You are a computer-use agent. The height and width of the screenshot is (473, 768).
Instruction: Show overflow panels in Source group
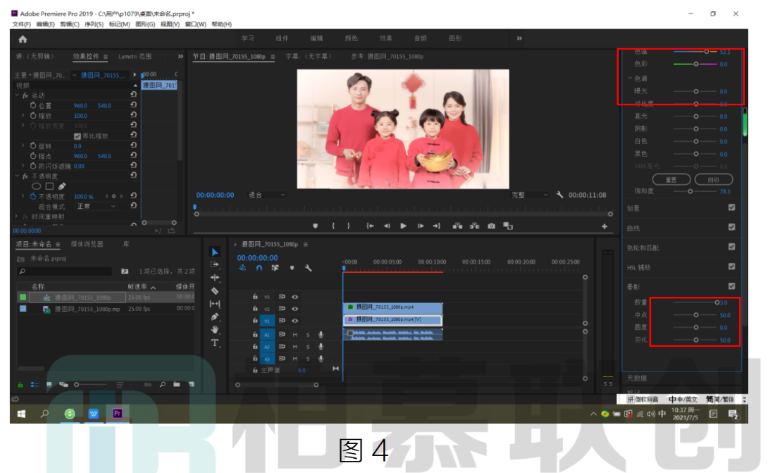181,56
